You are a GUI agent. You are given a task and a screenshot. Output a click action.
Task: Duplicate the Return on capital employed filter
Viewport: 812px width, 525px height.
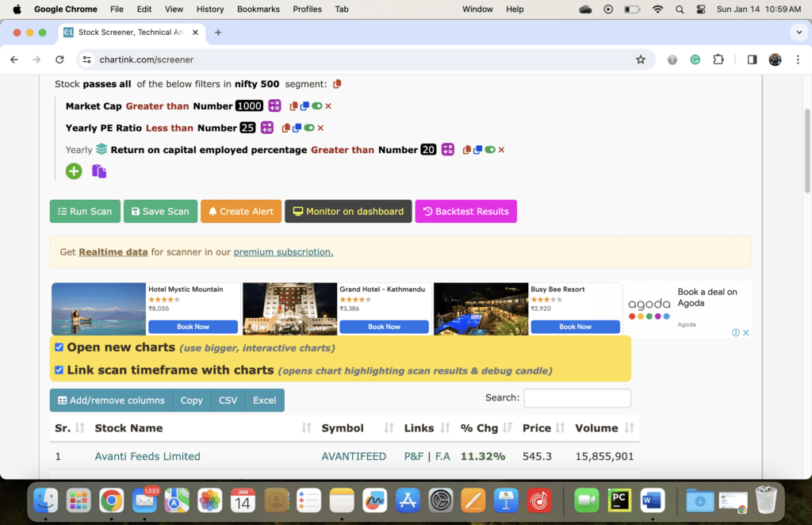coord(477,150)
